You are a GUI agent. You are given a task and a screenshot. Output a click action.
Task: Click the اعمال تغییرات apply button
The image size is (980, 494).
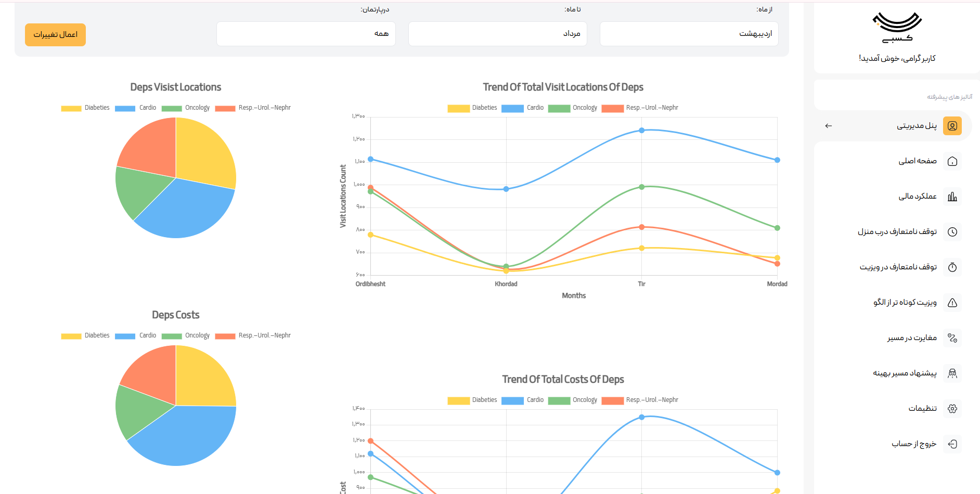pos(55,35)
